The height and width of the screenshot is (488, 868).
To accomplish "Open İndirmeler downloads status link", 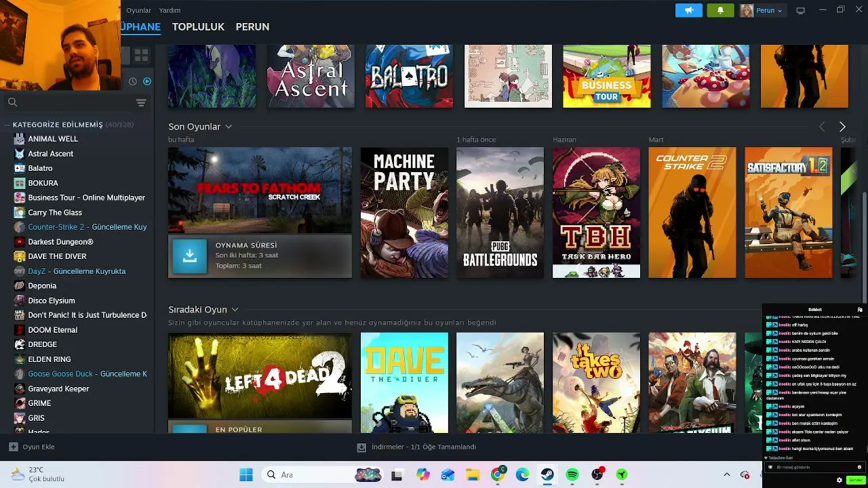I will (x=416, y=447).
